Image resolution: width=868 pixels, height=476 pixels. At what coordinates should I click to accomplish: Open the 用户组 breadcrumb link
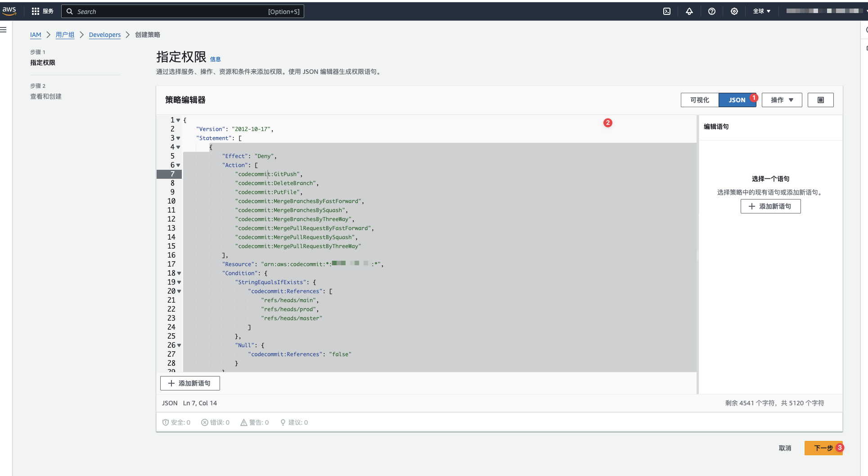[x=65, y=35]
